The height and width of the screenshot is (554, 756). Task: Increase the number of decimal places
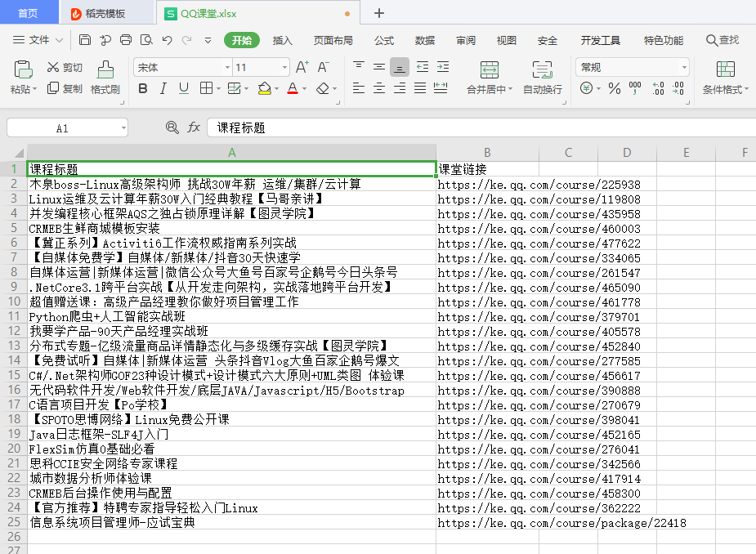[658, 87]
